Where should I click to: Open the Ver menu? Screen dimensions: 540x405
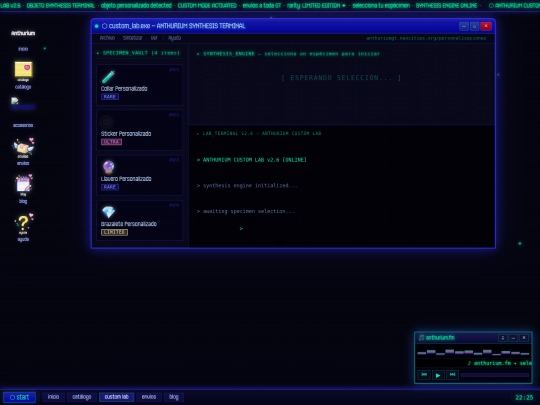[154, 38]
